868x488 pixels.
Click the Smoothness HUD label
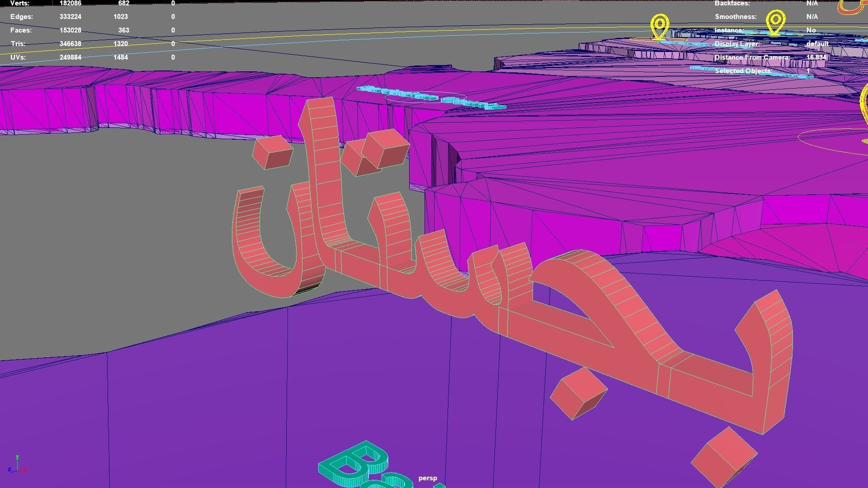(x=735, y=17)
